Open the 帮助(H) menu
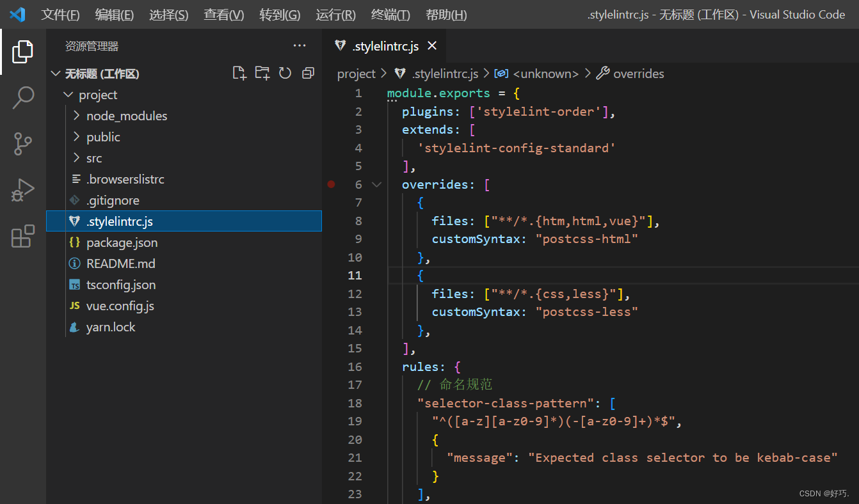The height and width of the screenshot is (504, 859). (x=446, y=15)
